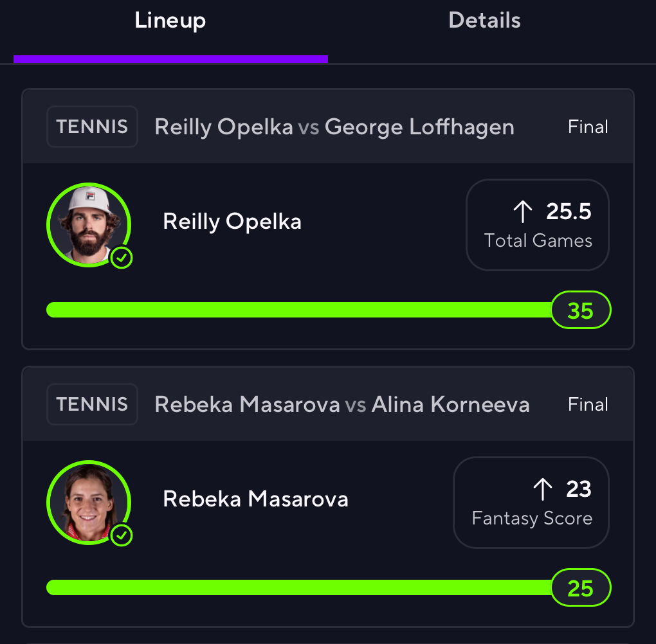Click green checkmark badge on Masarova's avatar

click(x=122, y=535)
